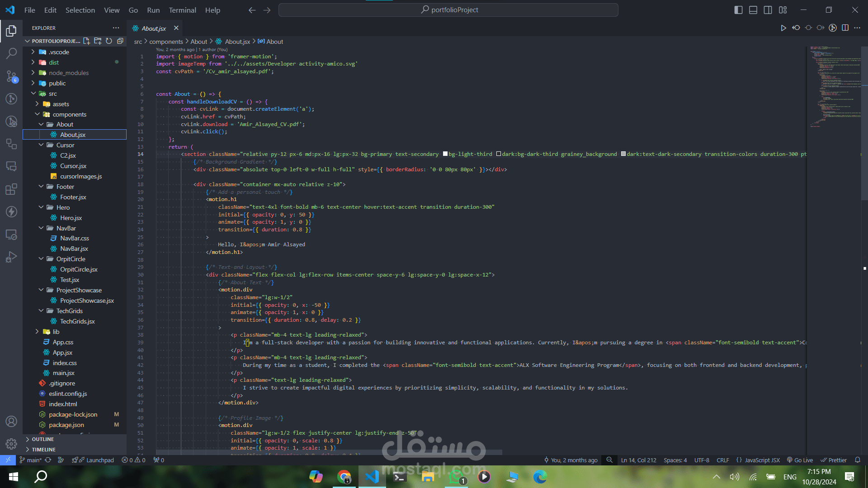Click Go Live in the status bar
868x488 pixels.
point(800,460)
